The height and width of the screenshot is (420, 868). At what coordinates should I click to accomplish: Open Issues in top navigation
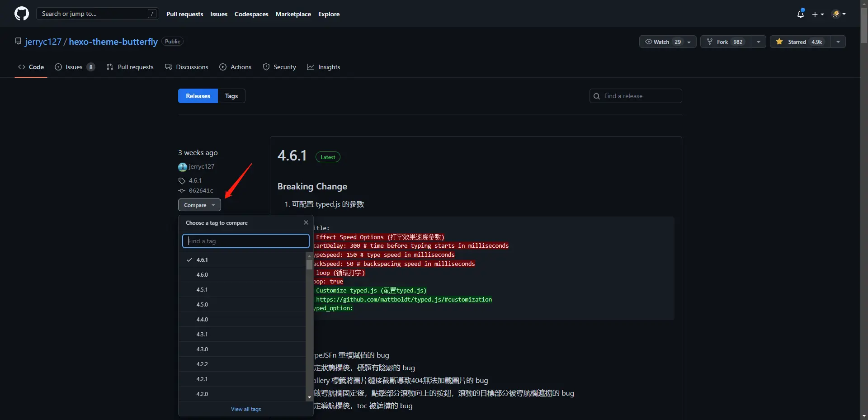(x=219, y=14)
